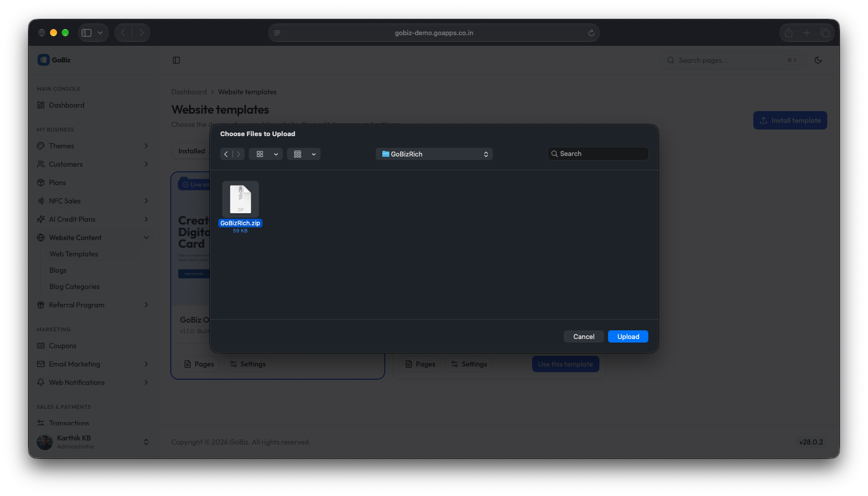This screenshot has width=868, height=496.
Task: Open the view options chevron in dialog
Action: click(276, 154)
